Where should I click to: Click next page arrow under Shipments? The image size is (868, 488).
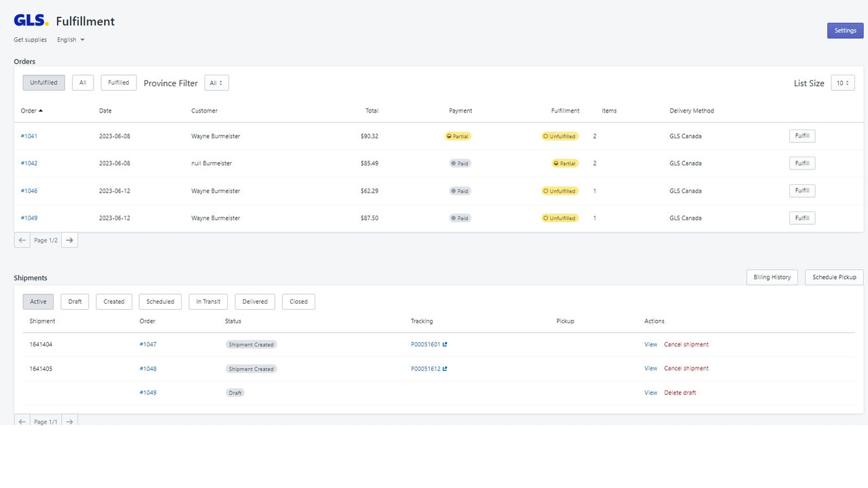coord(69,421)
